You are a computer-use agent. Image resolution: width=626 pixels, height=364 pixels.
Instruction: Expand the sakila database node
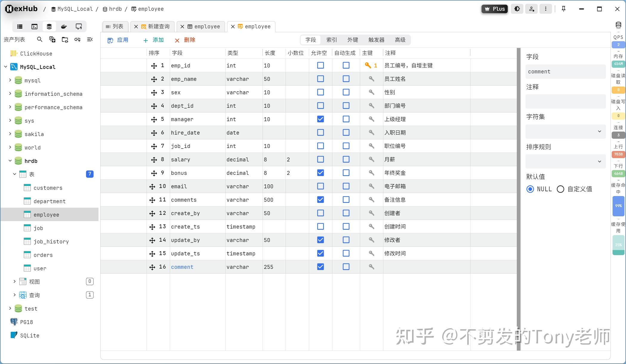point(10,134)
